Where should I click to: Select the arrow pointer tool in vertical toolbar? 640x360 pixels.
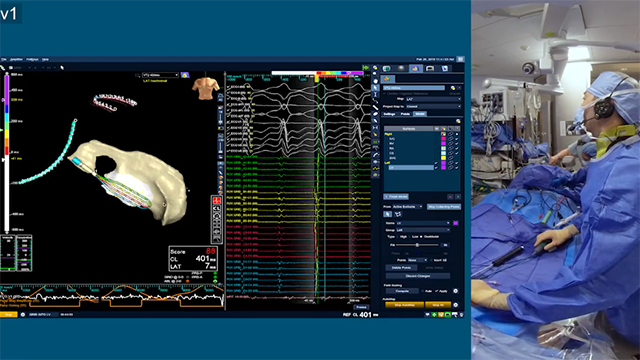[x=376, y=88]
